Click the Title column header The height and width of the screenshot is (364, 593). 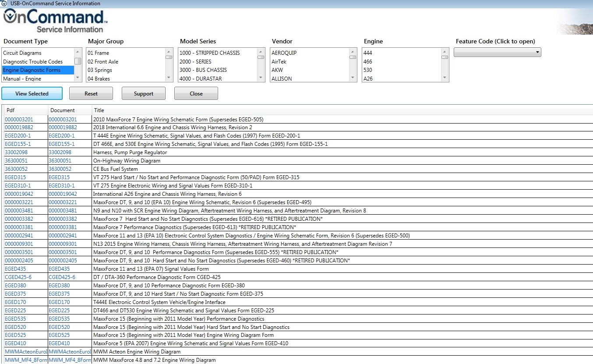[99, 110]
